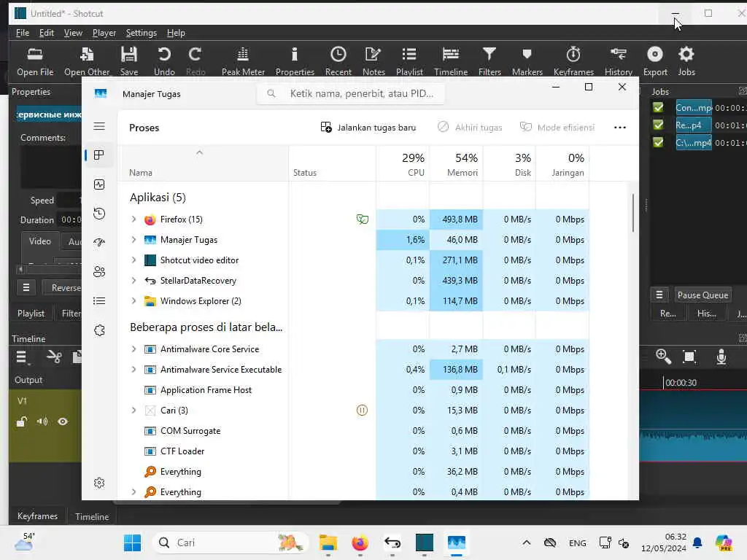The width and height of the screenshot is (747, 560).
Task: Open Task Manager more options ellipsis
Action: (x=620, y=127)
